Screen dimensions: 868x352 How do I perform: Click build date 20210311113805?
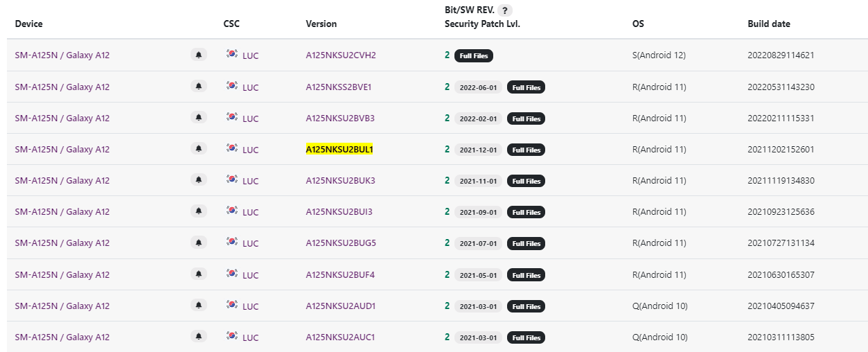(781, 337)
